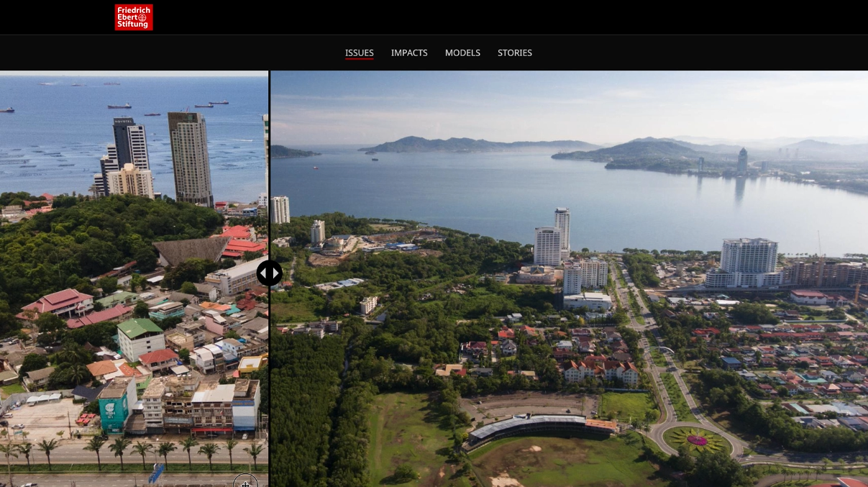Click the curved grandstand building
Screen dimensions: 868x487
[539, 428]
